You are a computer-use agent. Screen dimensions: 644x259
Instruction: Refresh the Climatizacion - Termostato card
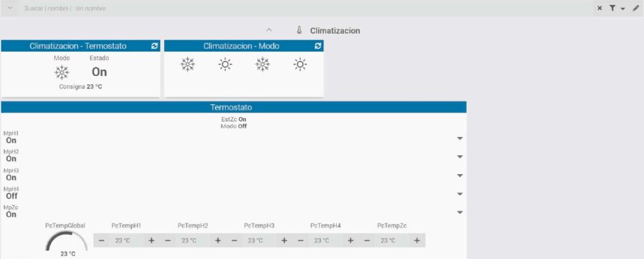point(155,46)
